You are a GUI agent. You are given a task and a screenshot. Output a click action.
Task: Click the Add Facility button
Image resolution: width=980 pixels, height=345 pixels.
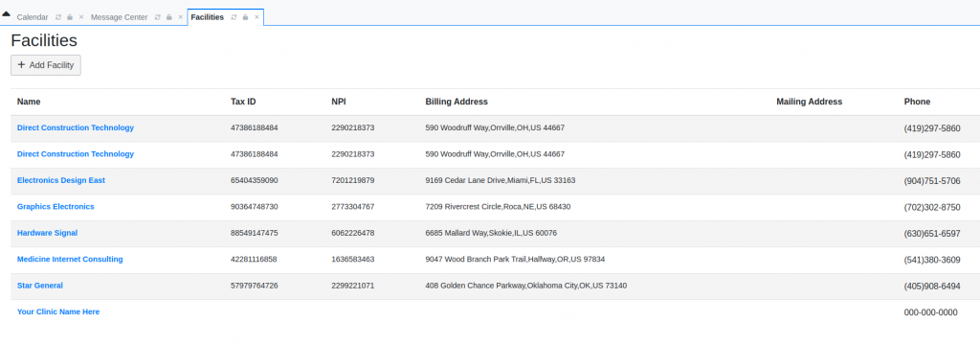coord(46,65)
